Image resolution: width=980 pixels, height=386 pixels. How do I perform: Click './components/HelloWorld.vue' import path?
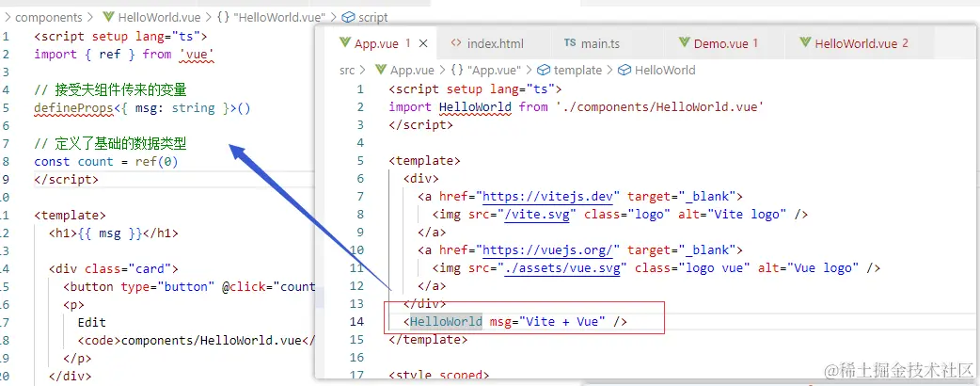(659, 107)
